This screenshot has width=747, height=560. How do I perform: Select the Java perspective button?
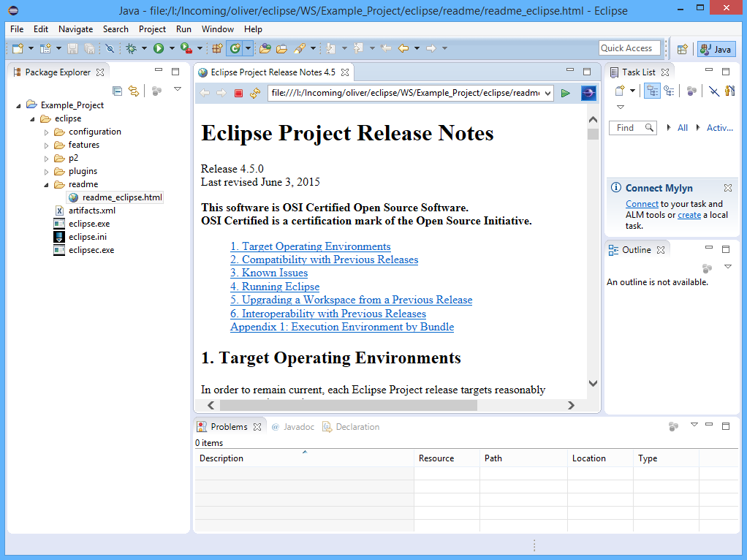[716, 49]
